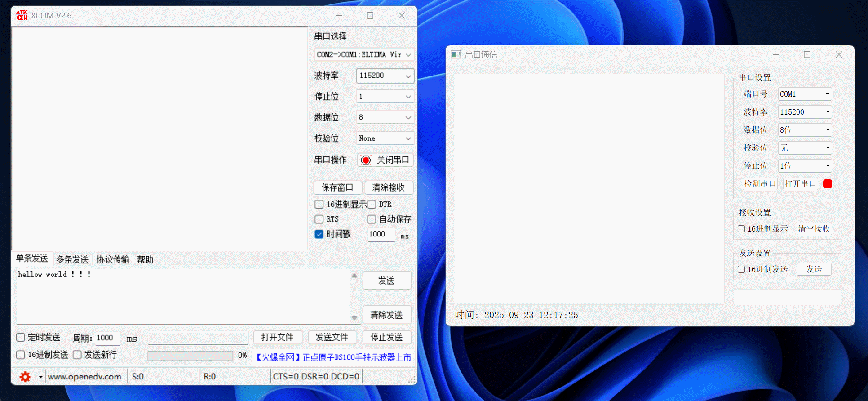Click the 串口通信 receive display area
The width and height of the screenshot is (868, 401).
589,189
